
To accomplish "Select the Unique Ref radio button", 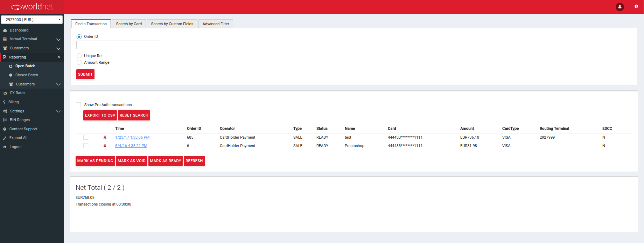I will pos(79,56).
